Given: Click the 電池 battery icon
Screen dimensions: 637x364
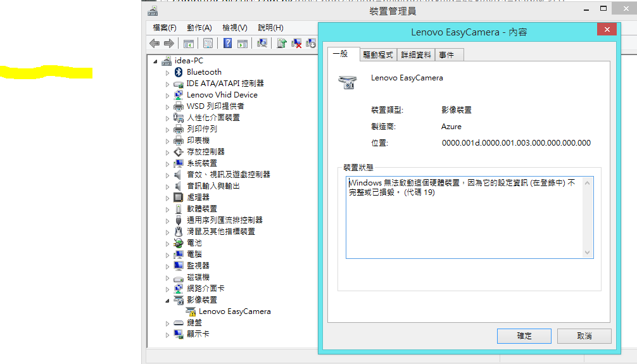Looking at the screenshot, I should pyautogui.click(x=179, y=243).
